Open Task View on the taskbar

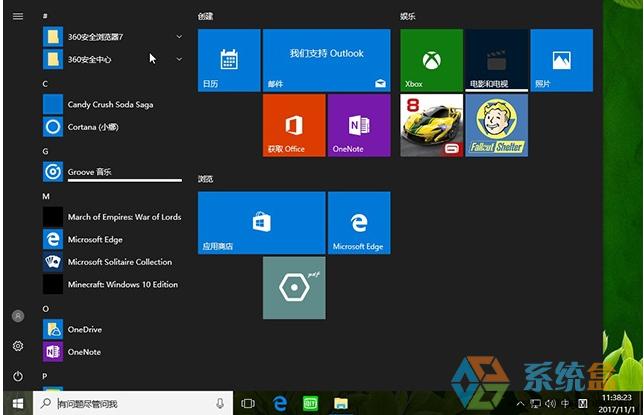pos(249,403)
